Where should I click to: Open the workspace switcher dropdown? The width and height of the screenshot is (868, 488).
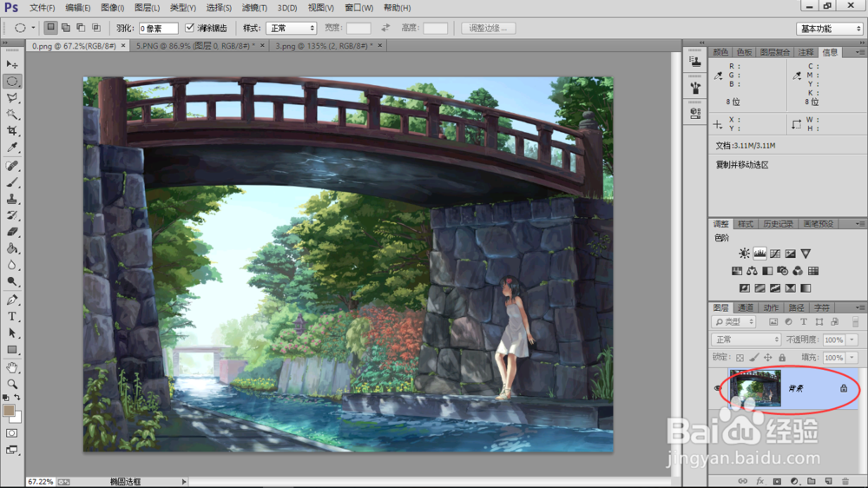pos(829,29)
